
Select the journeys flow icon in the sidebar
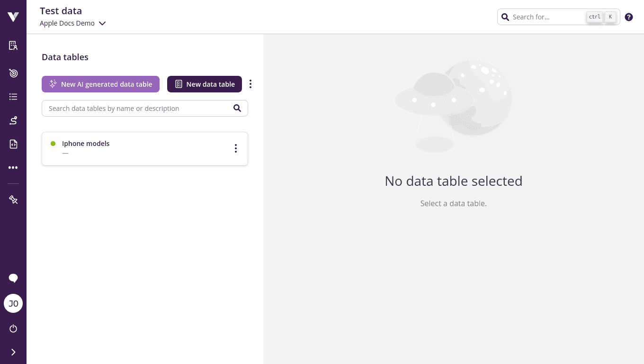pyautogui.click(x=13, y=120)
